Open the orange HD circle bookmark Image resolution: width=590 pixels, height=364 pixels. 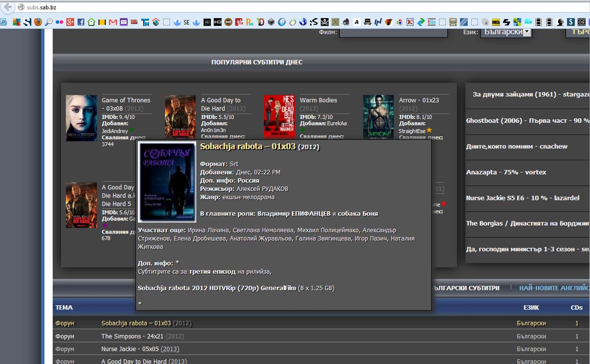pos(228,22)
